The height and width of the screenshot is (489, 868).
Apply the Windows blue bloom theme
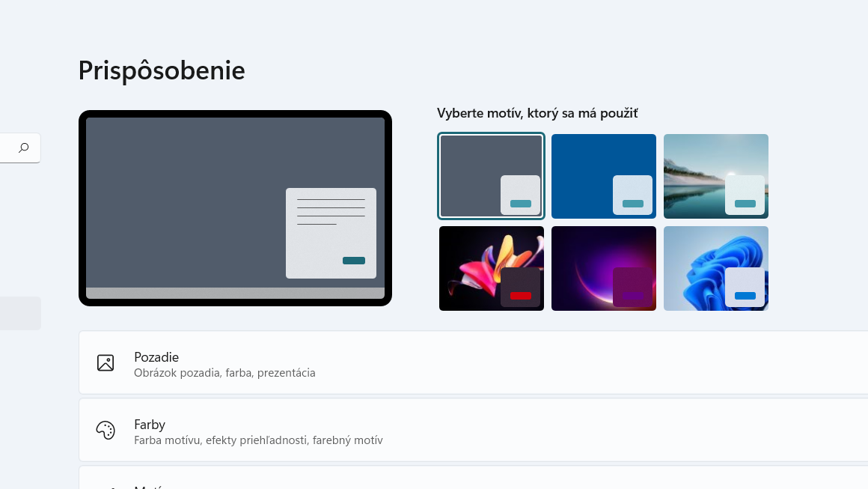[x=715, y=268]
